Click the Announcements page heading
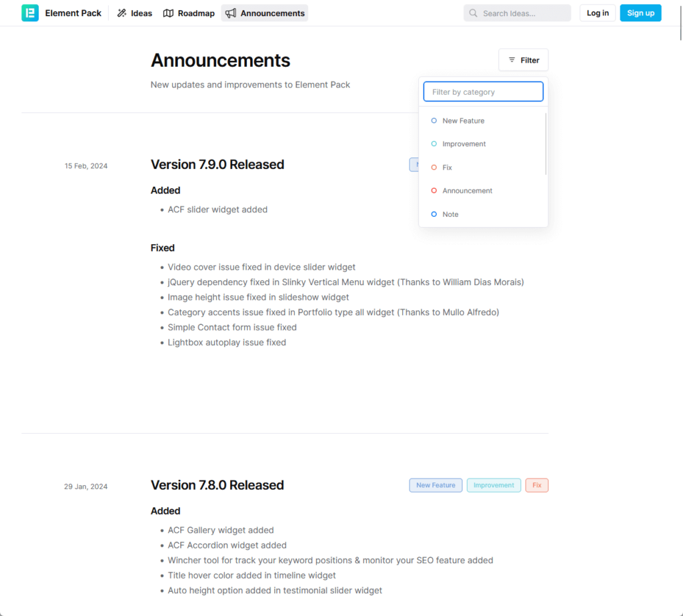This screenshot has height=616, width=683. 220,60
